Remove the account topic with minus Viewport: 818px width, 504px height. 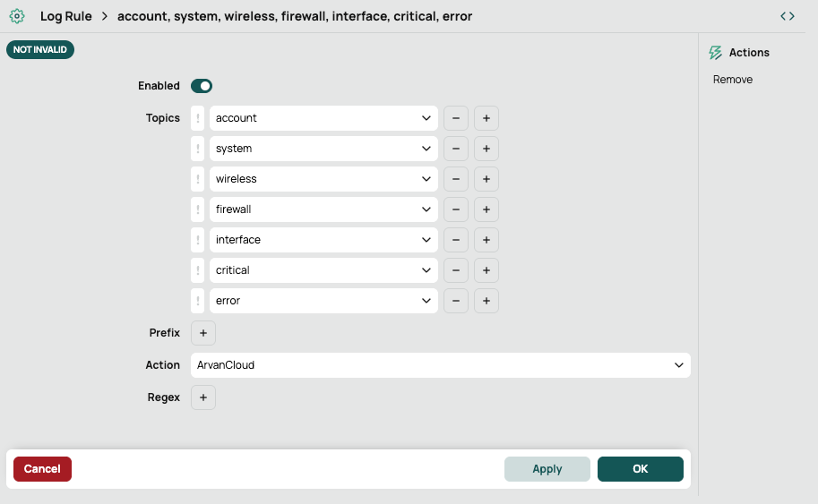456,118
